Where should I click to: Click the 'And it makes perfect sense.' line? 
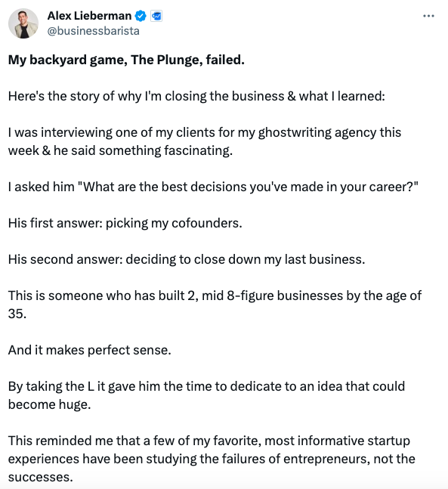point(90,350)
